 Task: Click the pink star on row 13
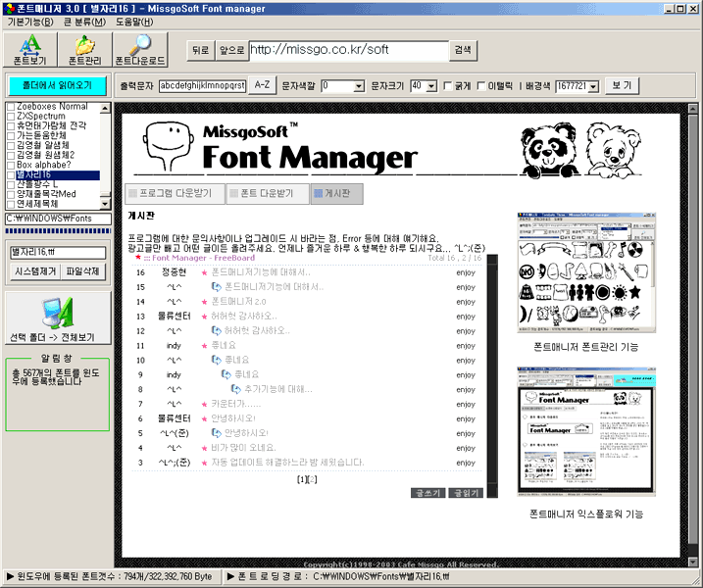pos(205,317)
